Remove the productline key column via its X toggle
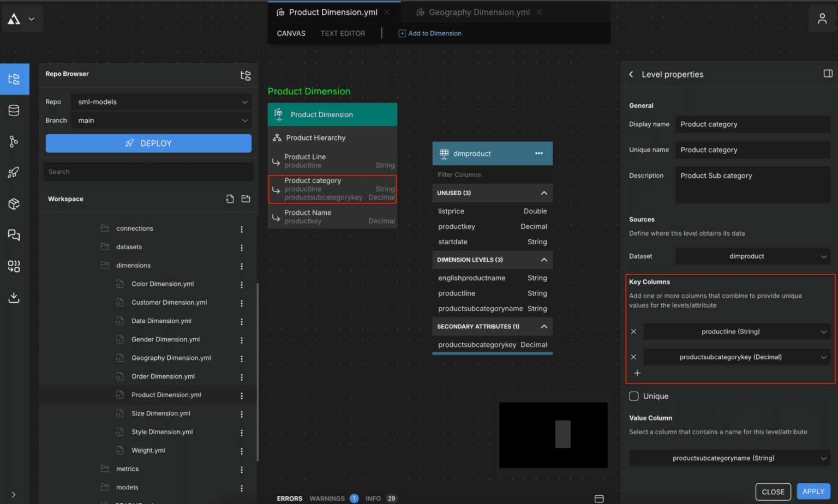 click(x=634, y=331)
